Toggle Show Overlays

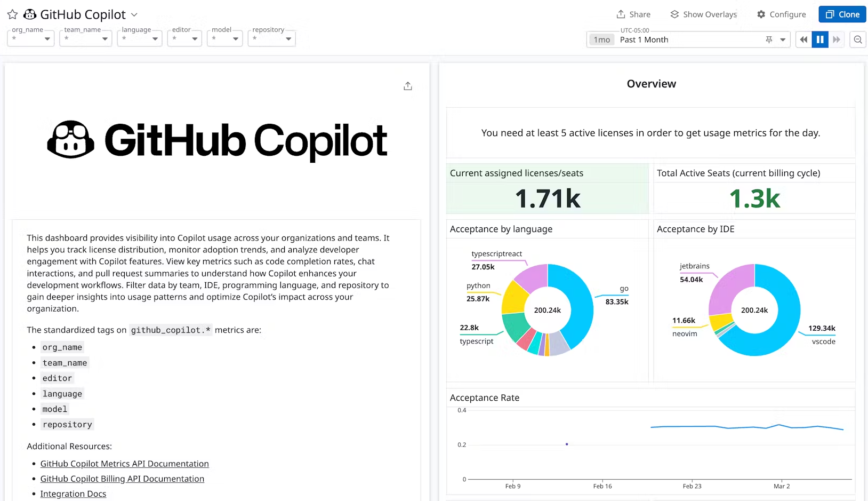click(704, 14)
